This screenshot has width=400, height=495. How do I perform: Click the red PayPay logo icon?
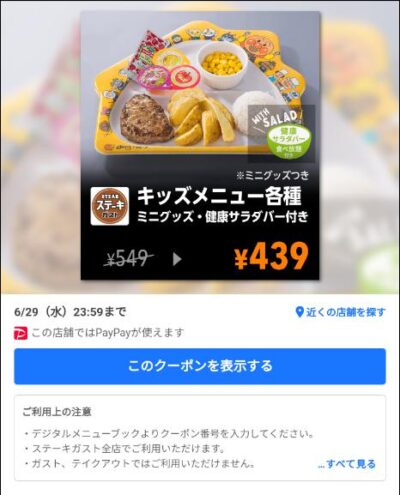(21, 333)
